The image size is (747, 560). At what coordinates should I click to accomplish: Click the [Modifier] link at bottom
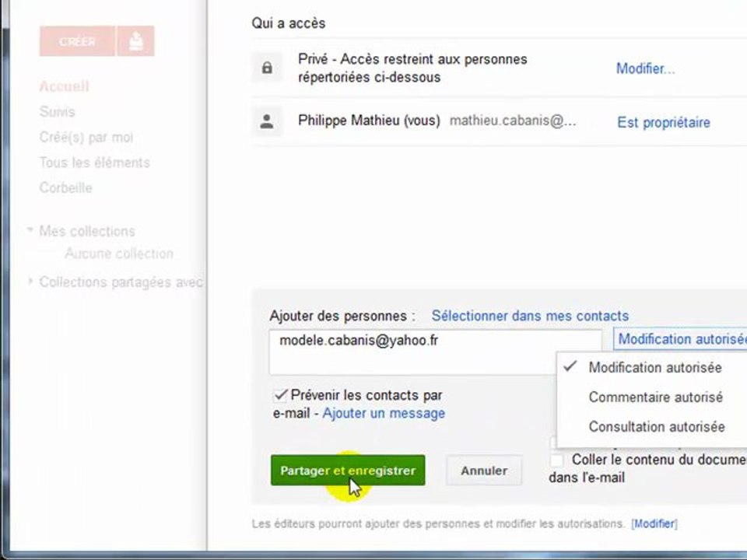[x=654, y=523]
